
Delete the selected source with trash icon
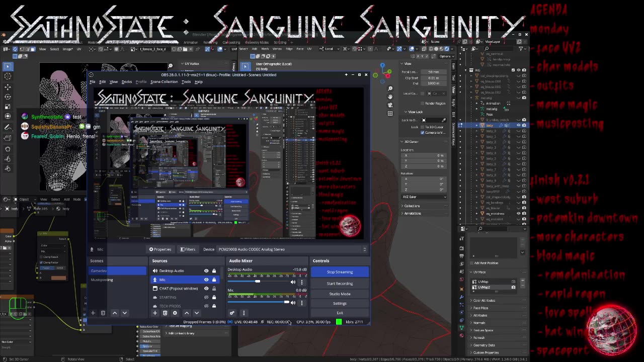pos(165,313)
